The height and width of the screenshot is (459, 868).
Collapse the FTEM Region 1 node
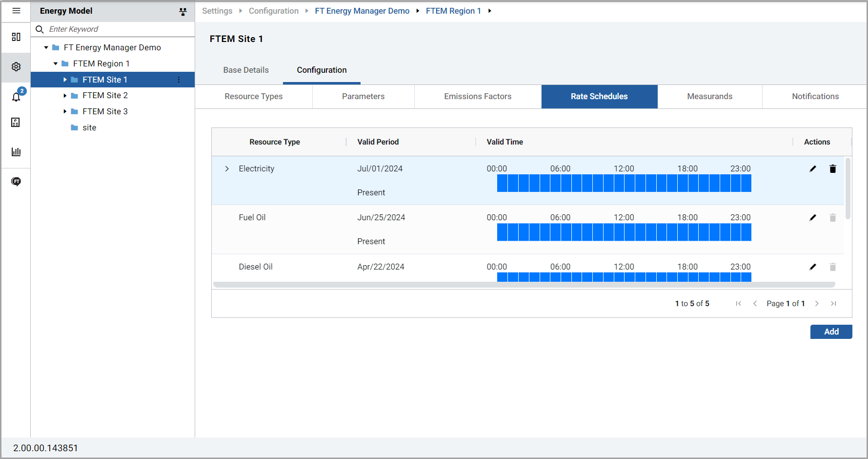56,63
